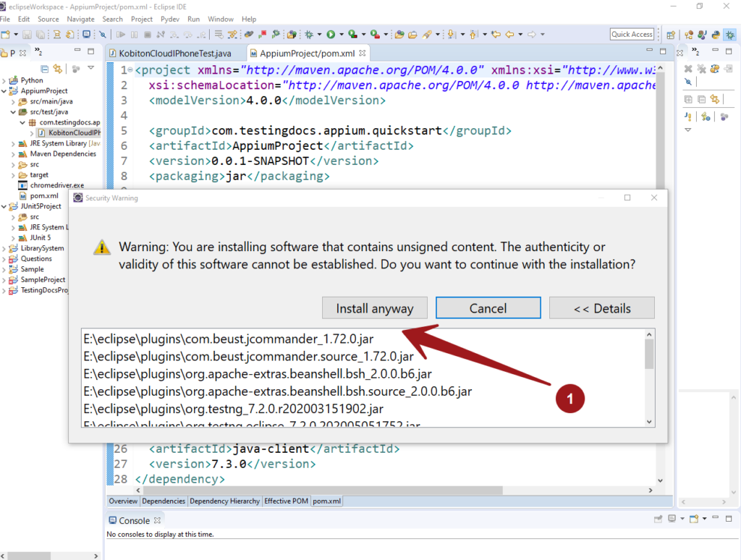Open a new Console from the Console view toolbar

click(693, 518)
